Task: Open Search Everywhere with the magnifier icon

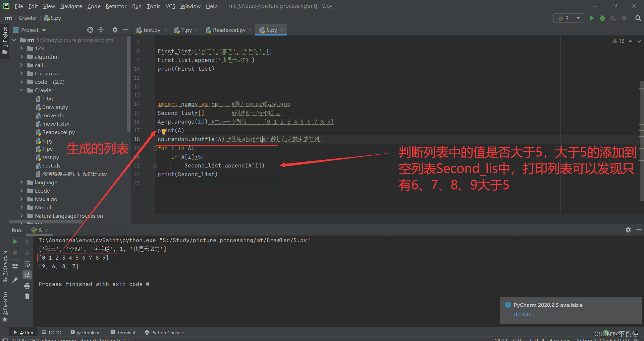Action: [x=638, y=18]
